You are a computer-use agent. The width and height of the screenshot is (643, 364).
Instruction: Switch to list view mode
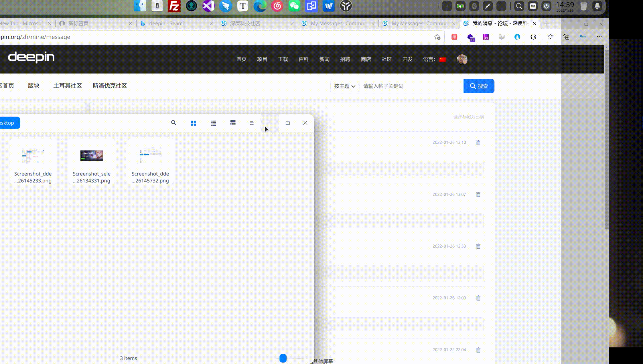coord(213,123)
